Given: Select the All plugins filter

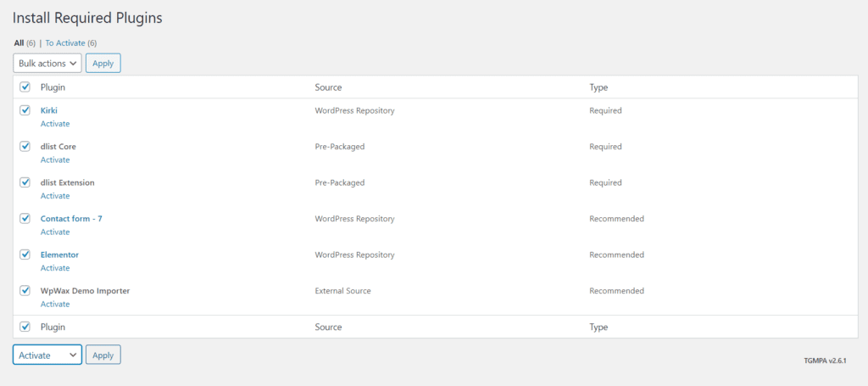Looking at the screenshot, I should click(x=19, y=42).
